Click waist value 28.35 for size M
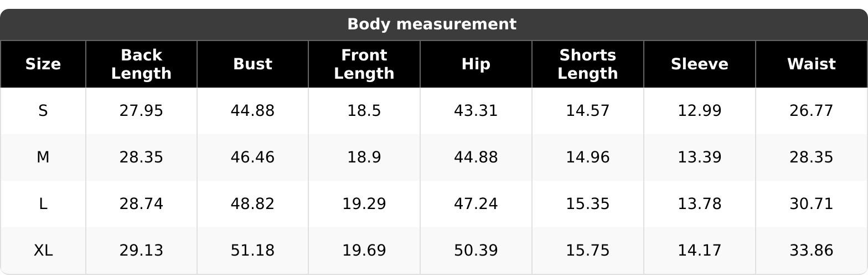The height and width of the screenshot is (275, 868). click(811, 157)
